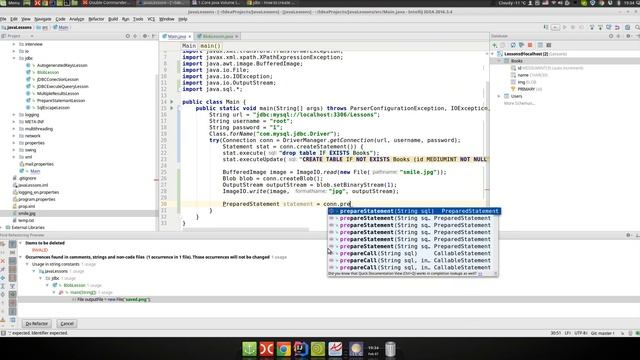640x360 pixels.
Task: Click the green anchor icon in the dock
Action: pos(249,349)
